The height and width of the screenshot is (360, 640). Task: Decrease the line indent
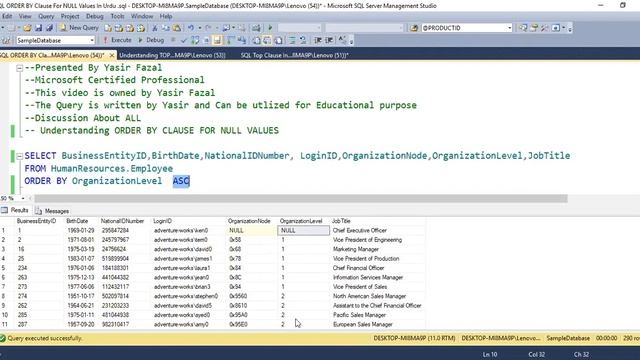click(x=318, y=40)
